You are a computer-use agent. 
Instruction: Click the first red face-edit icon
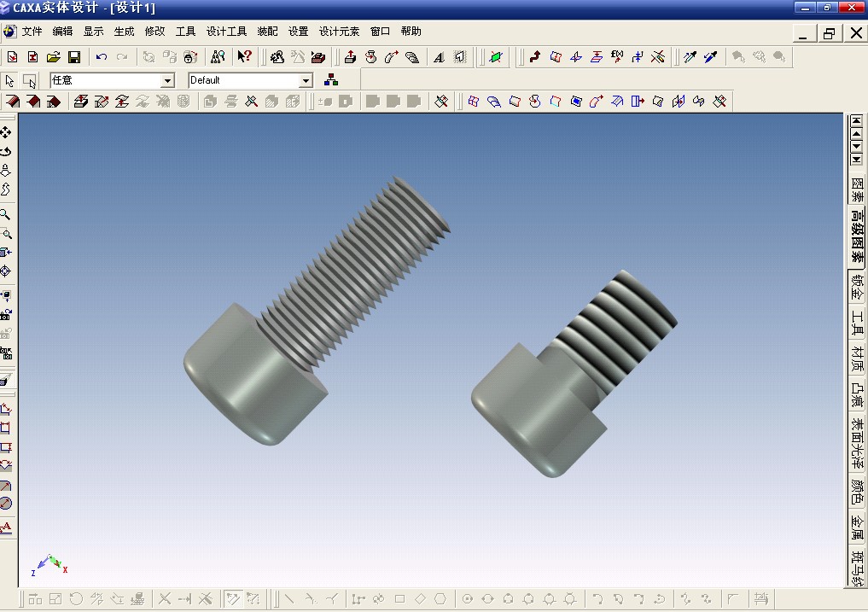pyautogui.click(x=12, y=102)
